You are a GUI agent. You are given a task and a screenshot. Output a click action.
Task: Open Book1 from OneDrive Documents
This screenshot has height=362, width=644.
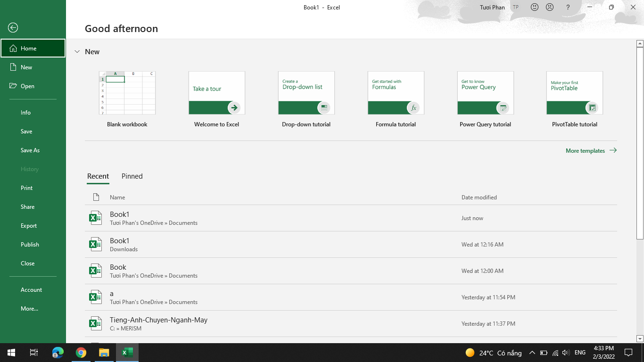(351, 218)
